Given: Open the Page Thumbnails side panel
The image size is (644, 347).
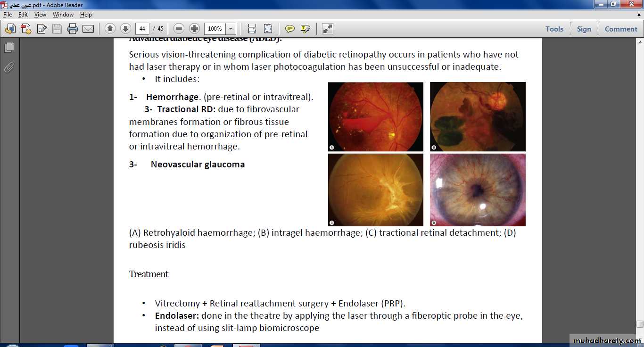Looking at the screenshot, I should tap(9, 48).
